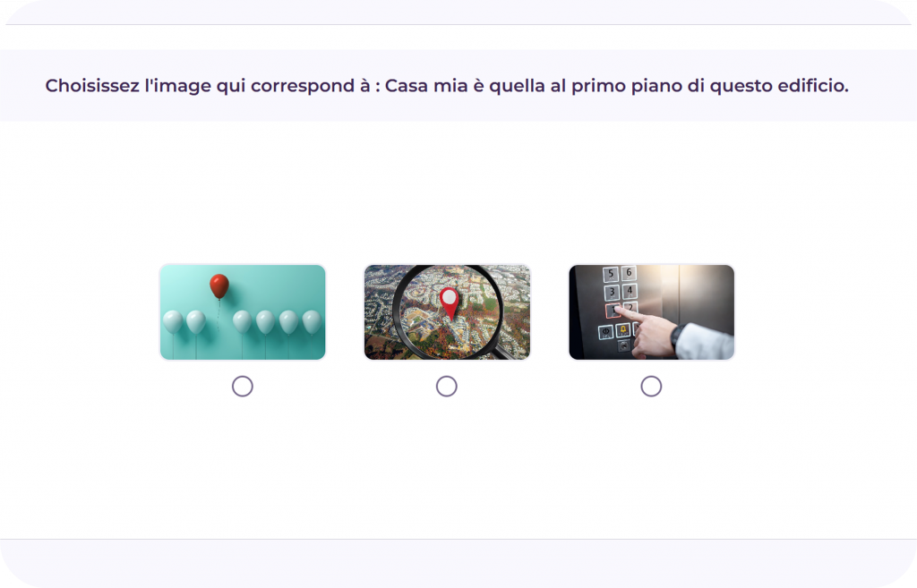Click the wristwatch on the arm
Screen dimensions: 917x588
(679, 337)
